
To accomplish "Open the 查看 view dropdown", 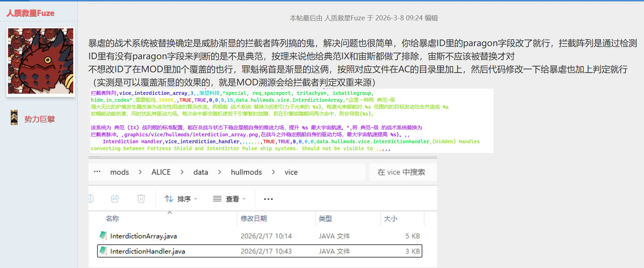I will coord(229,199).
